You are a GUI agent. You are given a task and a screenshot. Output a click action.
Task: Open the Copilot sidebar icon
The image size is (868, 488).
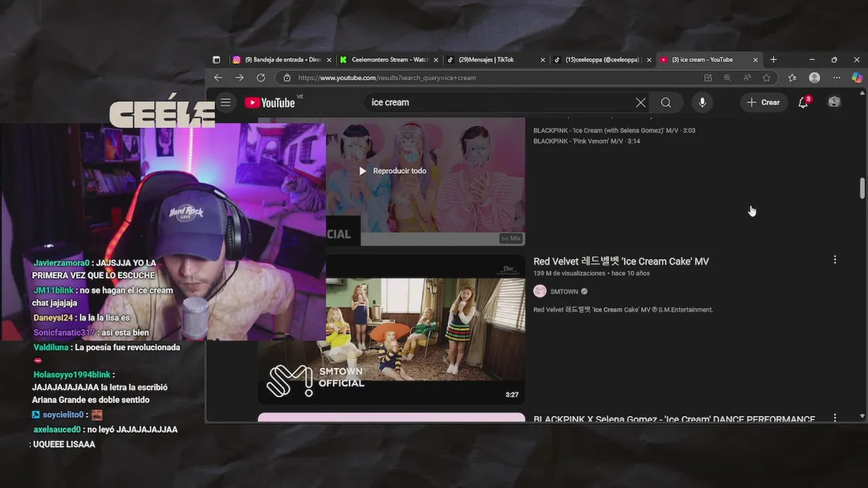coord(857,78)
